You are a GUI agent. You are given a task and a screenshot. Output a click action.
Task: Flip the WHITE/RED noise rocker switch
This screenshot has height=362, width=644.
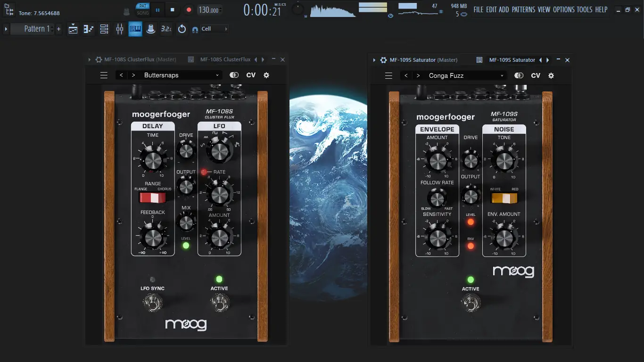tap(504, 197)
